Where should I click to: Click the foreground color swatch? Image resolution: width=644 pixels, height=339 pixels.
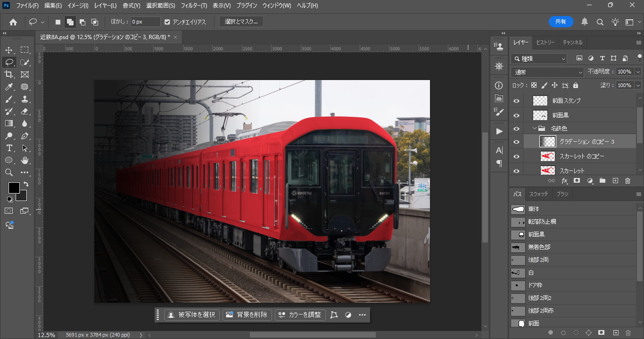[x=14, y=188]
